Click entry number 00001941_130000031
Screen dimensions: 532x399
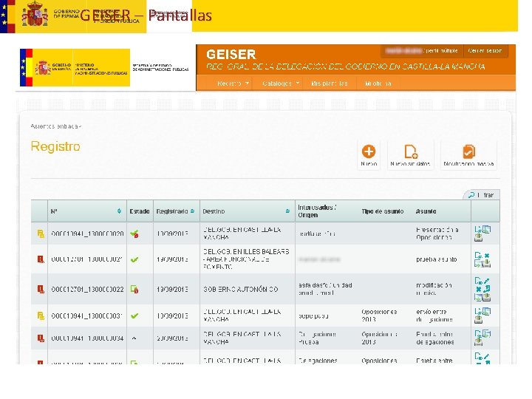[87, 316]
